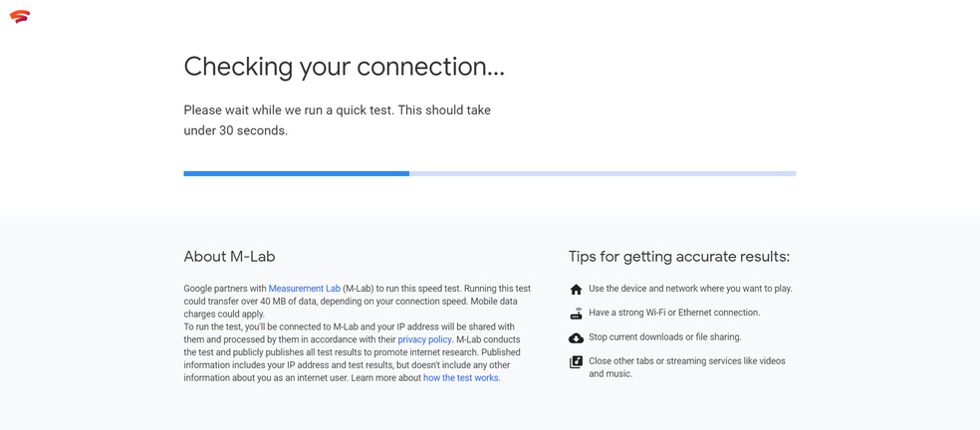
Task: Click the 'Have a strong Wi-Fi' tip
Action: (673, 313)
